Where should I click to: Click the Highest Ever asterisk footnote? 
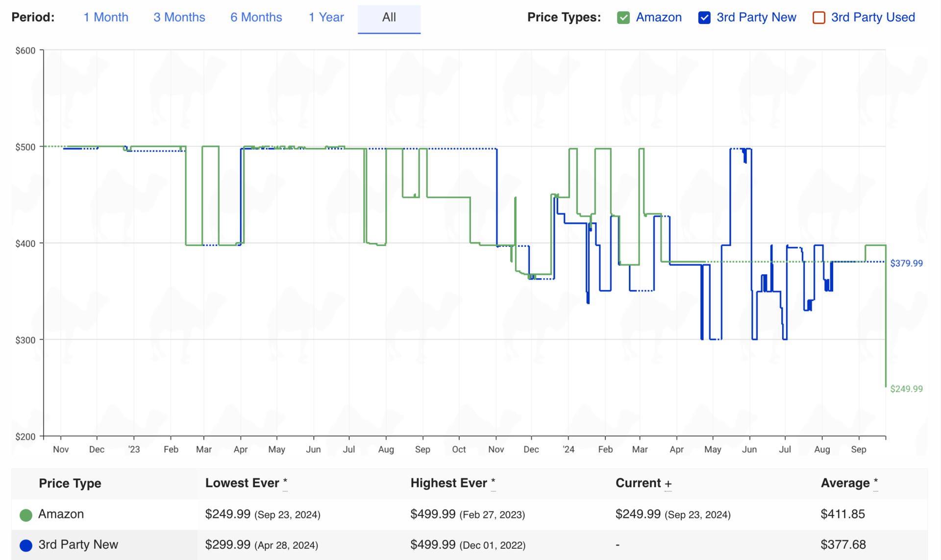click(493, 482)
